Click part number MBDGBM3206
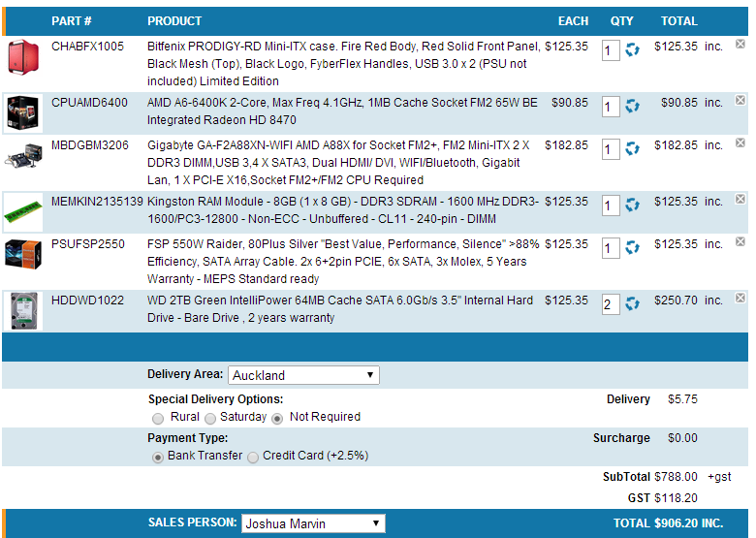This screenshot has width=756, height=538. point(90,145)
